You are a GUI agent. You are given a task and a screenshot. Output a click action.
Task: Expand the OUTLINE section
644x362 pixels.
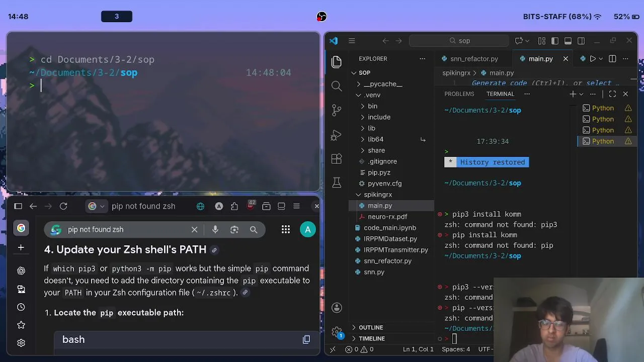(370, 327)
